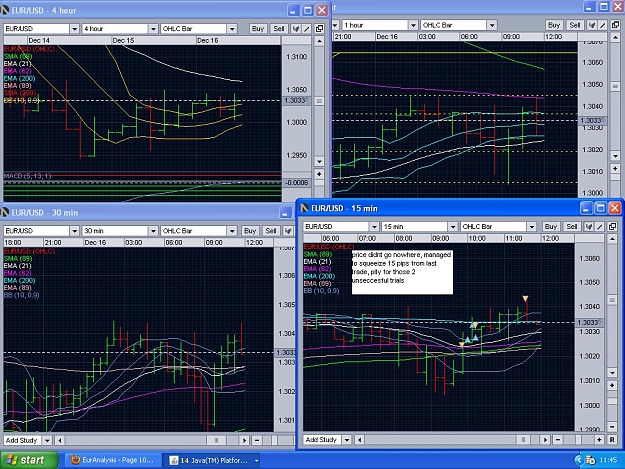
Task: Click Buy in the 15 min window
Action: [x=550, y=227]
